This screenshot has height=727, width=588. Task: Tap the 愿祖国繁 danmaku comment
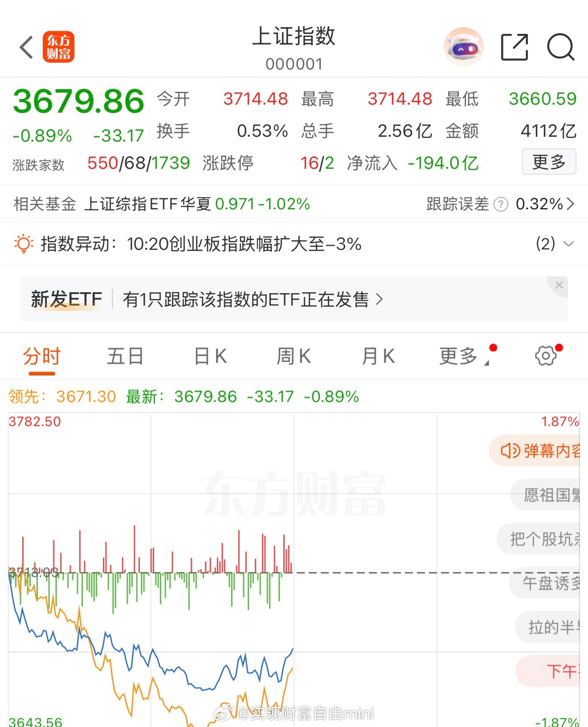(x=546, y=494)
